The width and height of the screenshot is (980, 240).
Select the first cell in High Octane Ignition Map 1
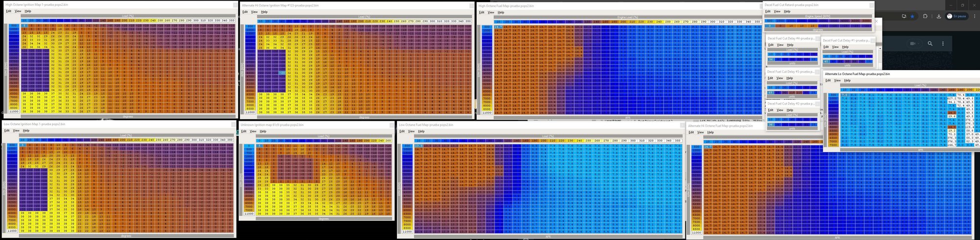pyautogui.click(x=24, y=26)
